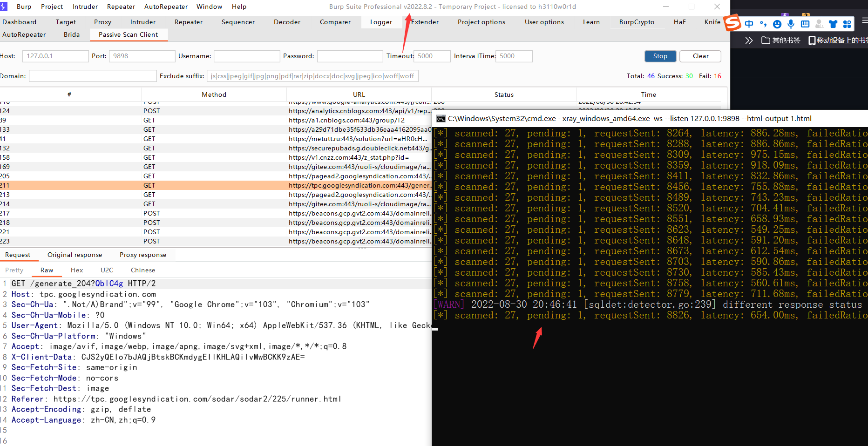868x446 pixels.
Task: Click the Stop button
Action: (660, 56)
